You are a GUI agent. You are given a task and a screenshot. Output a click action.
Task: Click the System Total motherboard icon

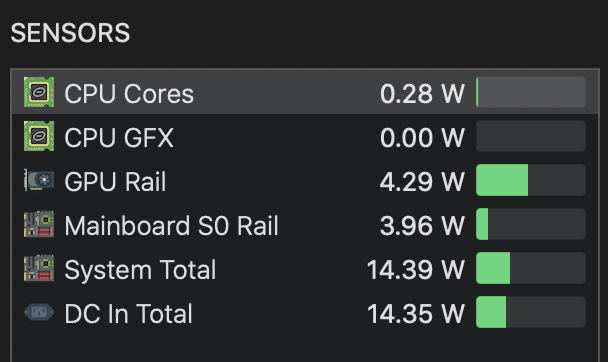[39, 268]
